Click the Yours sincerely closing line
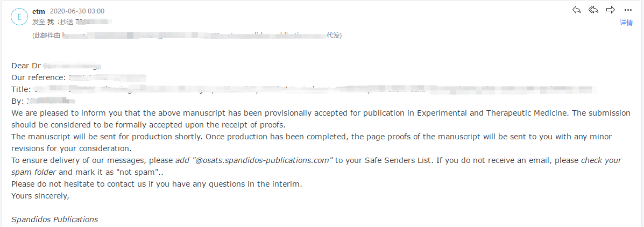The width and height of the screenshot is (644, 227). (40, 196)
